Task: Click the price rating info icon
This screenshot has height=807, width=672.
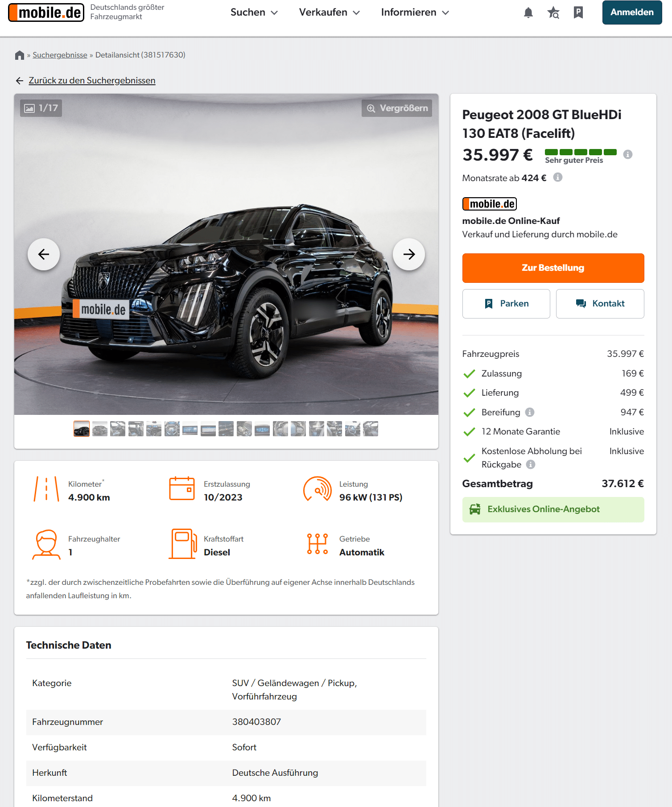Action: coord(628,154)
